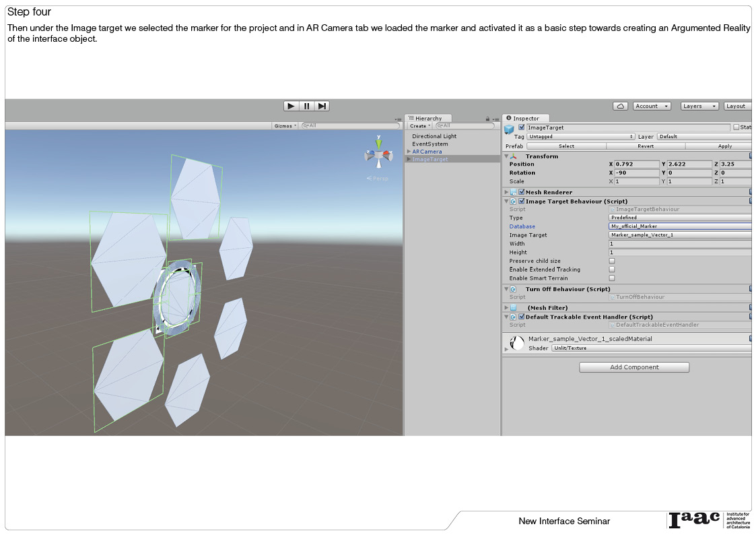Image resolution: width=756 pixels, height=535 pixels.
Task: Collapse the Image Target Behaviour component
Action: coord(506,201)
